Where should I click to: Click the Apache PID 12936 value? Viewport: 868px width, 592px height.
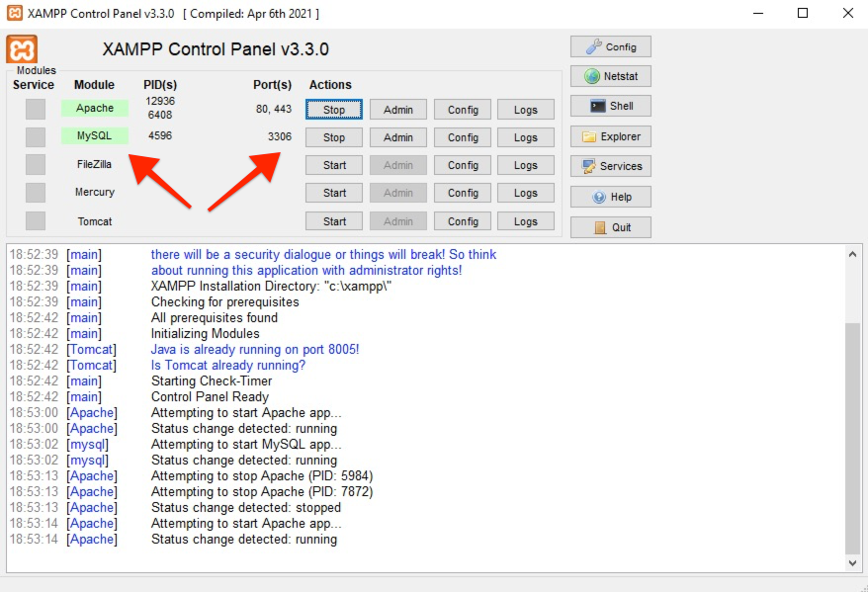pyautogui.click(x=160, y=101)
